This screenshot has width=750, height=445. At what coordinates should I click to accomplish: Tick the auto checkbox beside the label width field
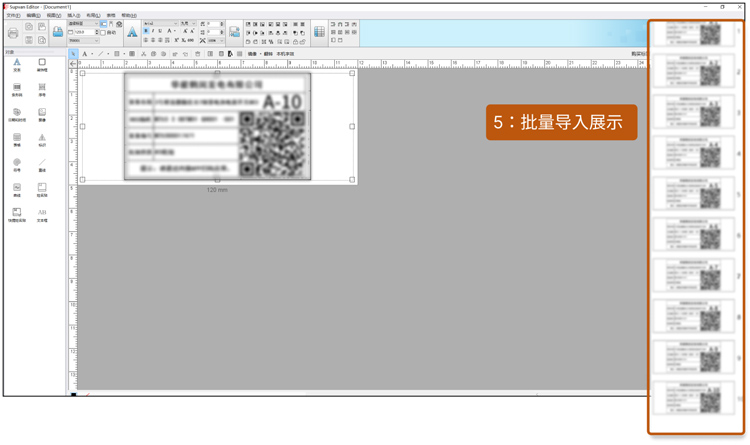click(x=103, y=33)
